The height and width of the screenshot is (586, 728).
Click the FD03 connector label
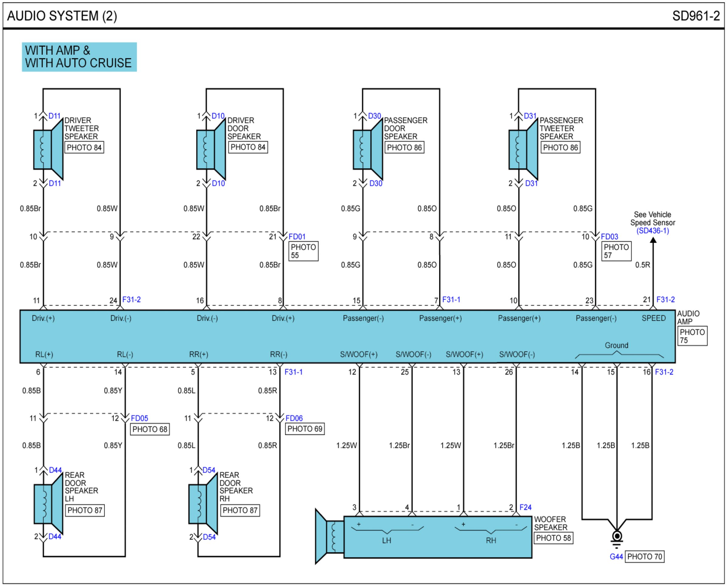click(610, 236)
